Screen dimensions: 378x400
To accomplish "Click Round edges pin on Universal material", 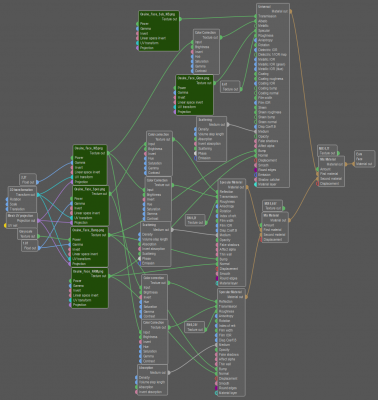I will [x=256, y=170].
